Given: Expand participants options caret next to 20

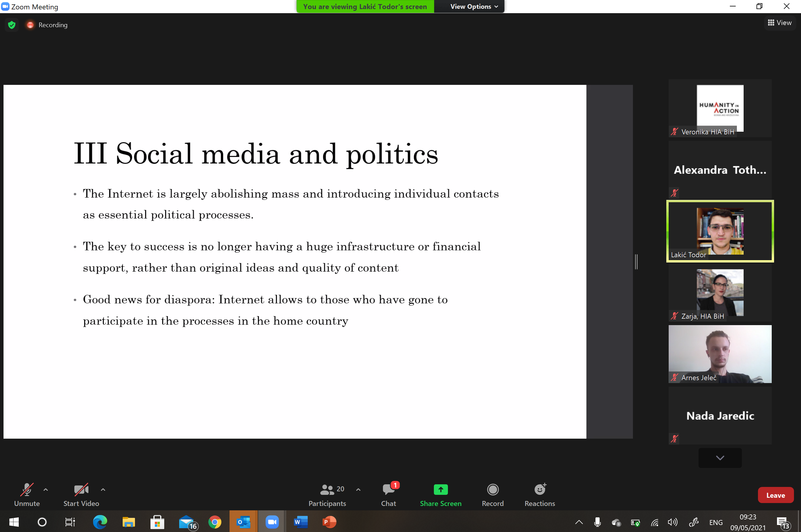Looking at the screenshot, I should click(x=358, y=489).
